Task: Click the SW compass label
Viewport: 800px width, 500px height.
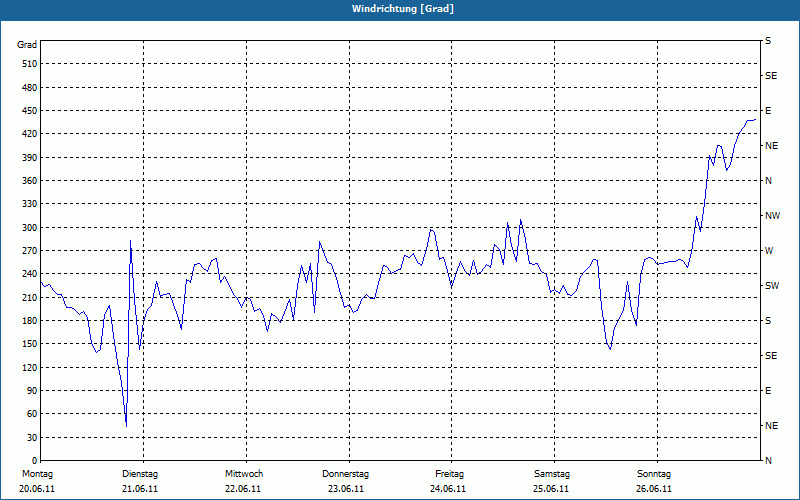Action: (x=772, y=286)
